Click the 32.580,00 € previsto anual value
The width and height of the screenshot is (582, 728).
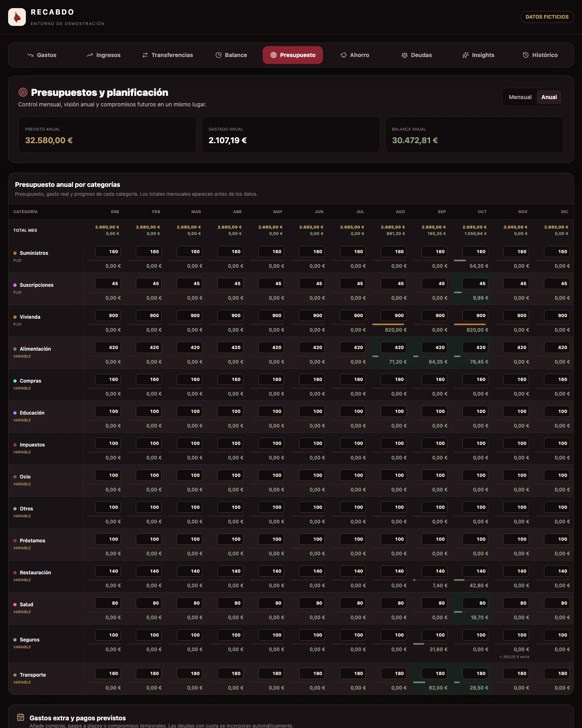click(49, 140)
